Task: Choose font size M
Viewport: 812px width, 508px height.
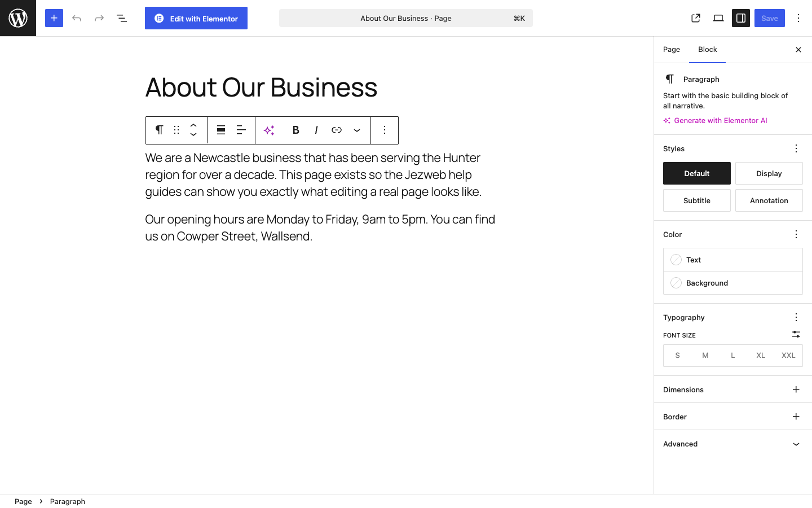Action: 705,356
